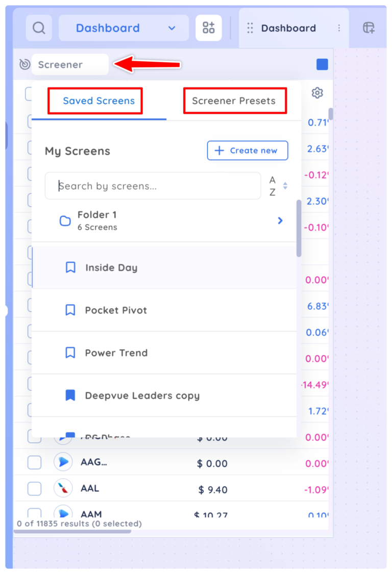The height and width of the screenshot is (574, 392).
Task: Open the screener settings gear
Action: pos(317,92)
